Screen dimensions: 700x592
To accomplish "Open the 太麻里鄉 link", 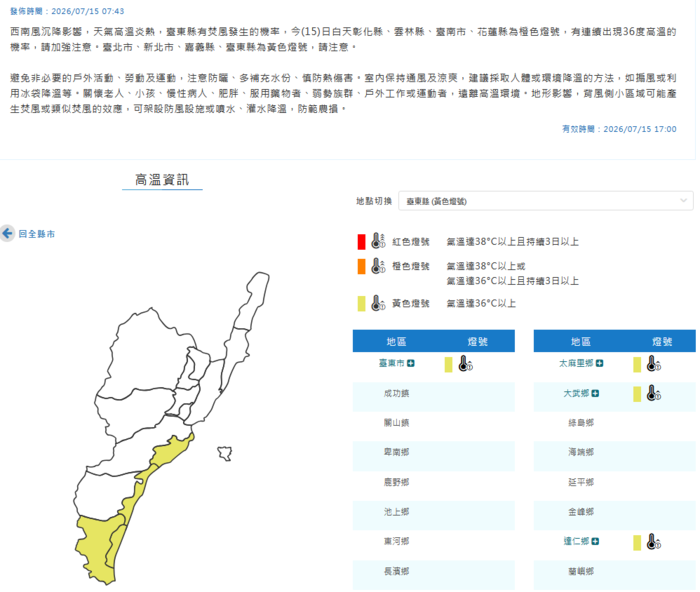I will tap(576, 363).
